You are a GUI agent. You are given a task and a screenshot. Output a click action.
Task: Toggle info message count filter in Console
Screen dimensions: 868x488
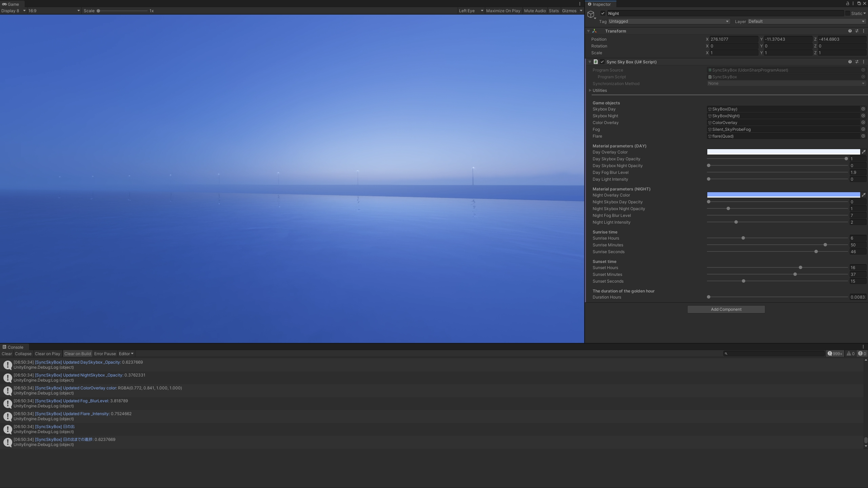[834, 353]
